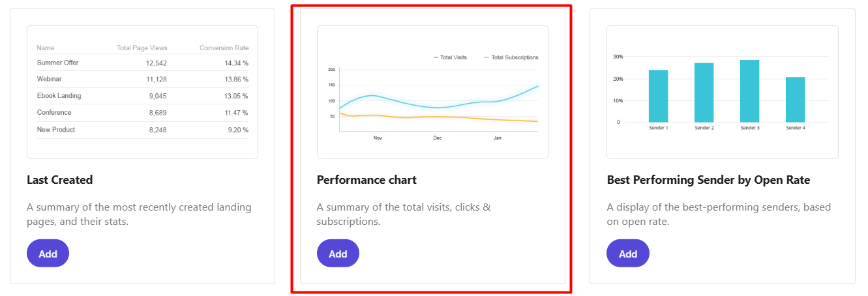868x296 pixels.
Task: Click the New Product row in table
Action: 142,130
